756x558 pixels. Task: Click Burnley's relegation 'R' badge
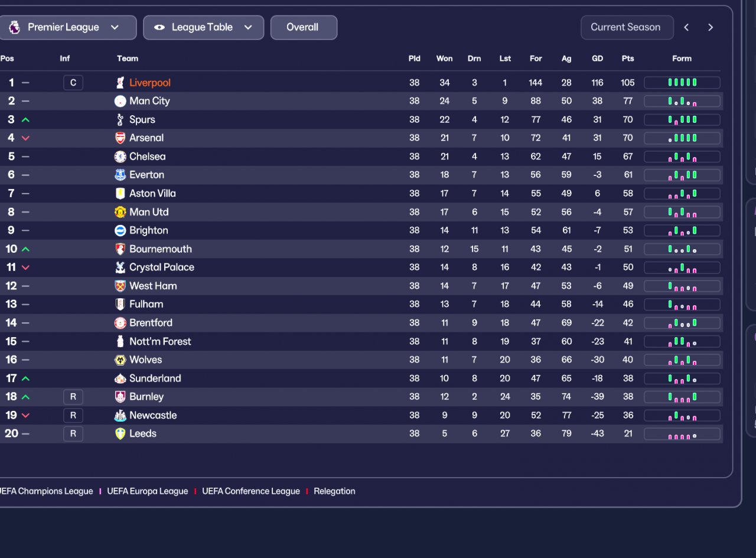pos(73,397)
